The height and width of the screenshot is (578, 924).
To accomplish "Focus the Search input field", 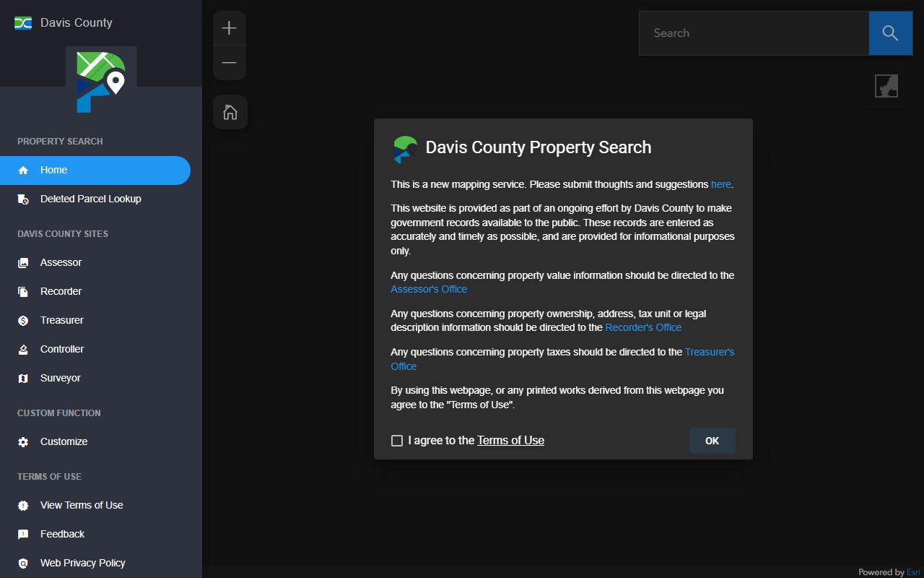I will pyautogui.click(x=754, y=33).
